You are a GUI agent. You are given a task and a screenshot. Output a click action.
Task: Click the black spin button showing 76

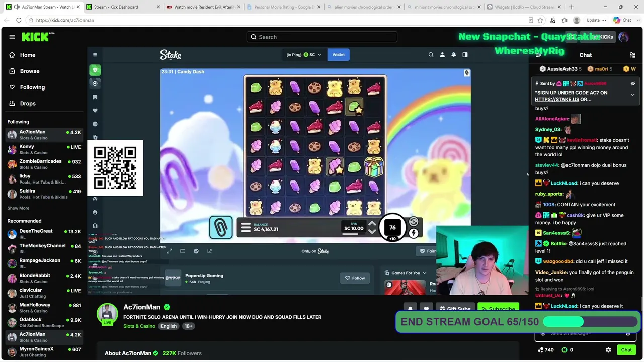pyautogui.click(x=392, y=227)
